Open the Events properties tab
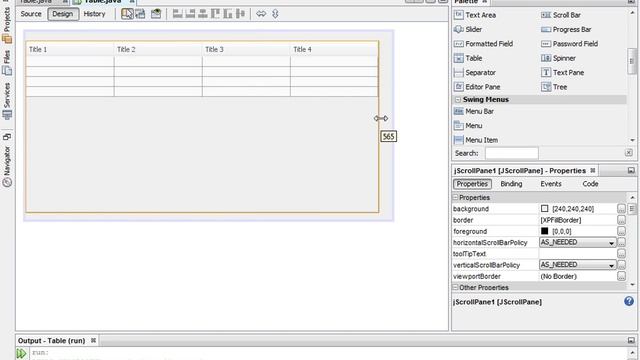 [x=551, y=184]
